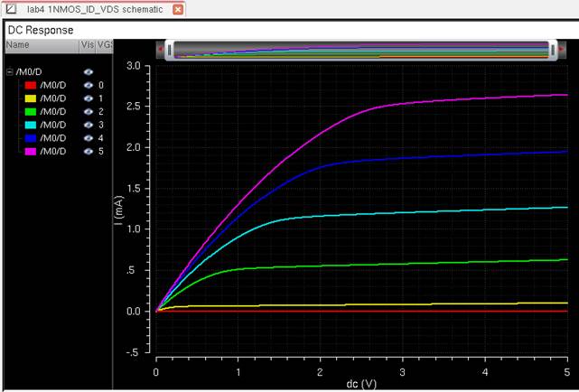Hide the red VGS 0 trace
This screenshot has height=392, width=579.
89,84
